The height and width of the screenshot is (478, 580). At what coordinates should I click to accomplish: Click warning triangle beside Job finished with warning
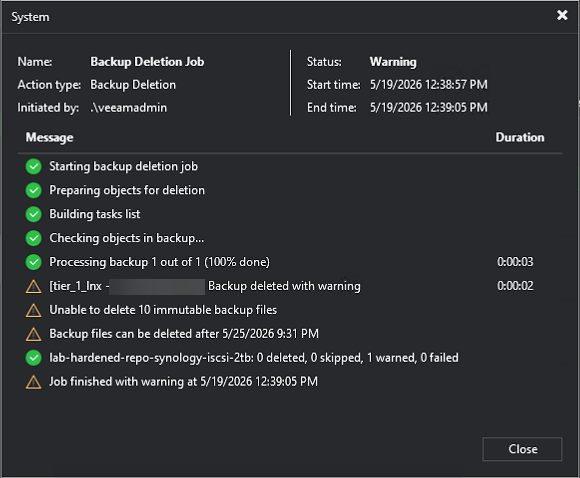pos(33,382)
